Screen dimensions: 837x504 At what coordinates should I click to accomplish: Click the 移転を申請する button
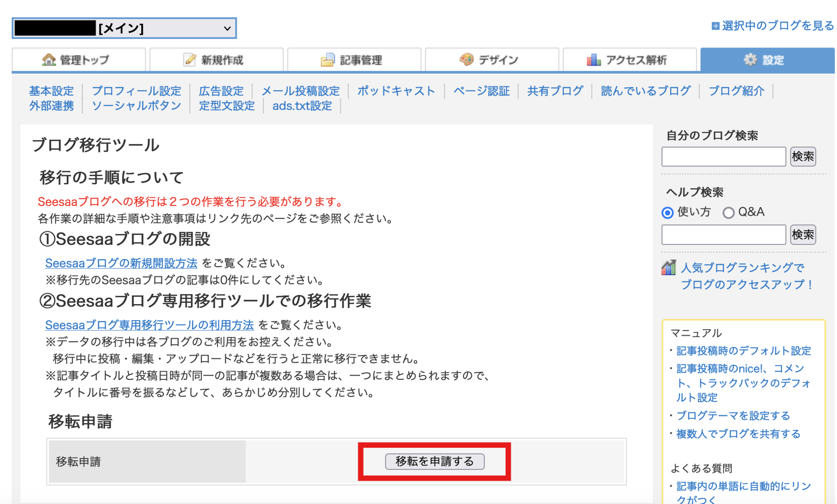[x=435, y=461]
